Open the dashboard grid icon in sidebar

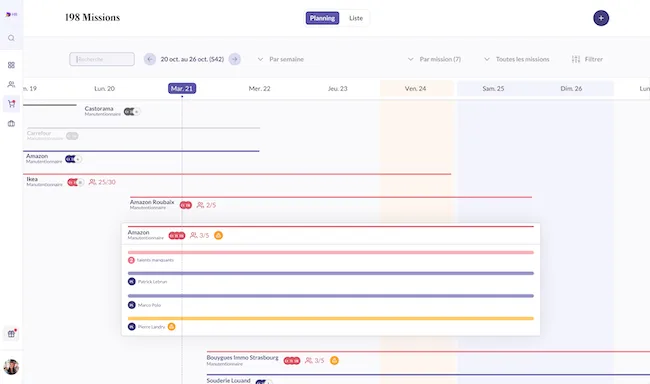(x=11, y=65)
